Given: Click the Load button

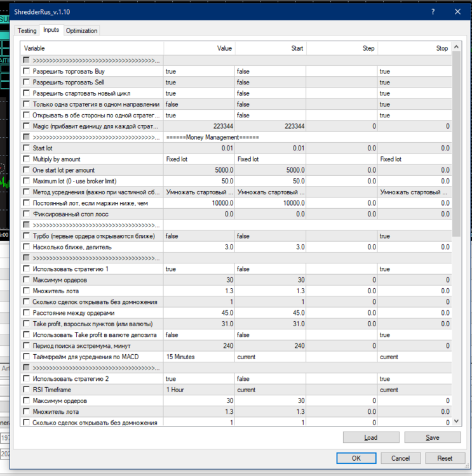Looking at the screenshot, I should coord(371,437).
